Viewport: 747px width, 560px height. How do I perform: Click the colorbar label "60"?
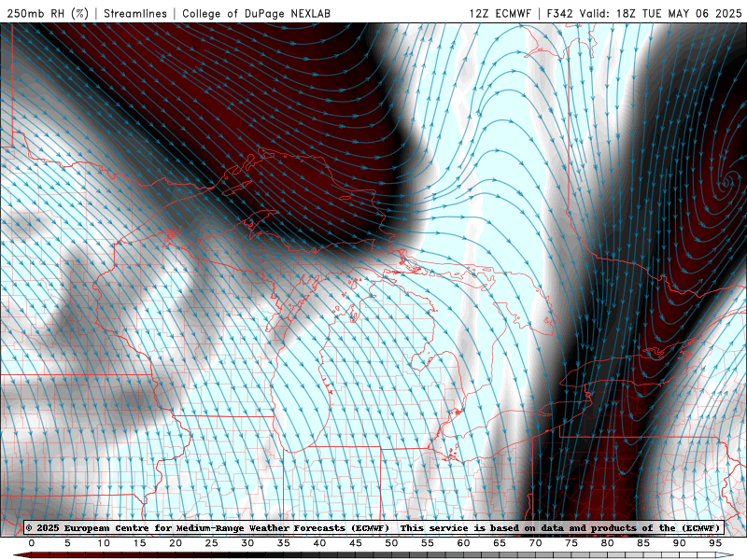[463, 543]
